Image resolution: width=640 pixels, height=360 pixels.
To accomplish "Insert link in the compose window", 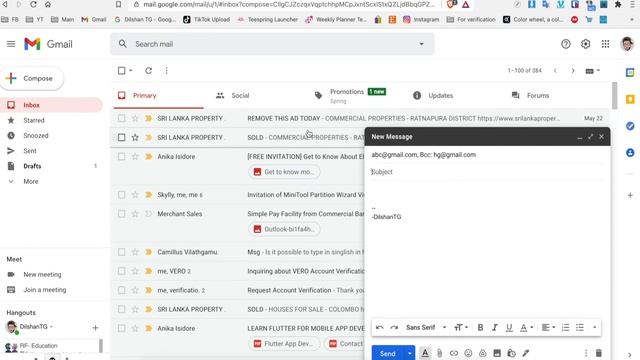I will point(454,353).
